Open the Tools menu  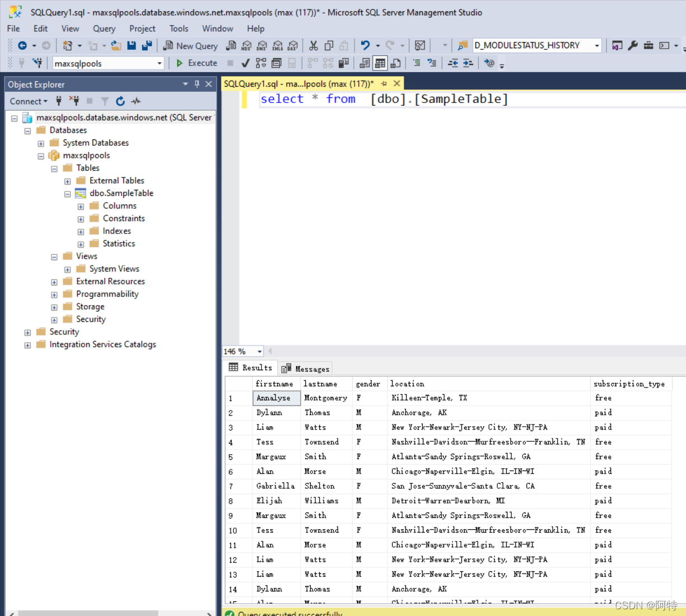[x=179, y=29]
